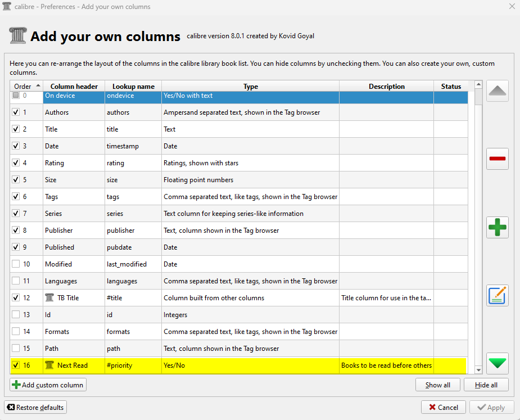Uncheck the Tags column checkbox
The width and height of the screenshot is (520, 420).
16,196
